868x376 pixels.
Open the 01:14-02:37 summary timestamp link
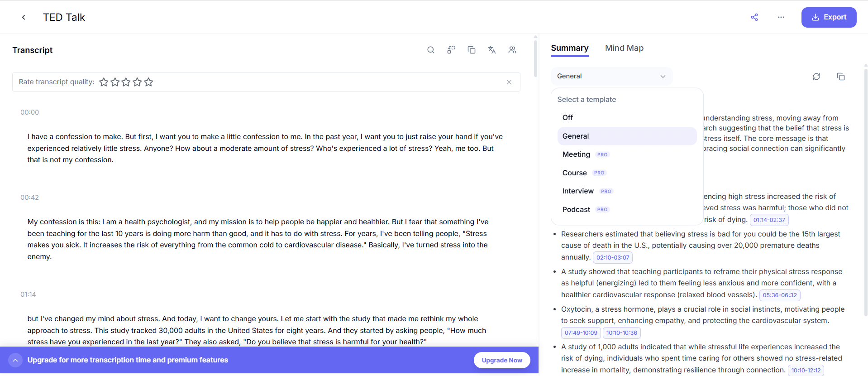769,220
